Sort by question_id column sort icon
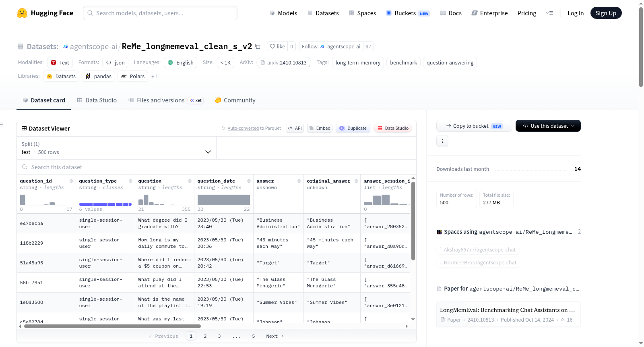 [71, 181]
